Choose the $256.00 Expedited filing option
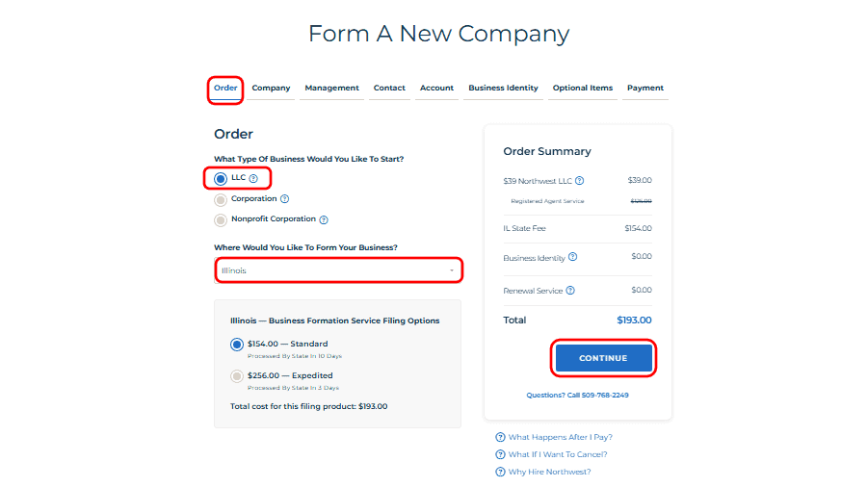The height and width of the screenshot is (487, 868). pos(237,376)
